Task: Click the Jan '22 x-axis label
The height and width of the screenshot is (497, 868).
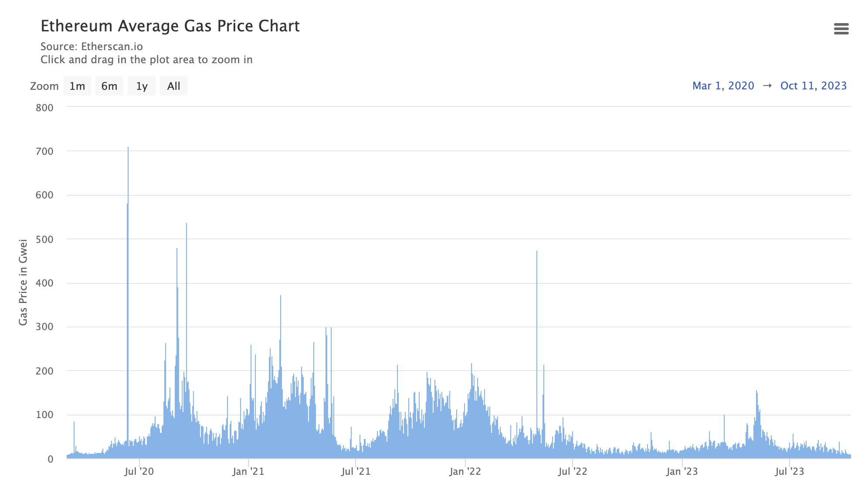Action: [x=465, y=471]
